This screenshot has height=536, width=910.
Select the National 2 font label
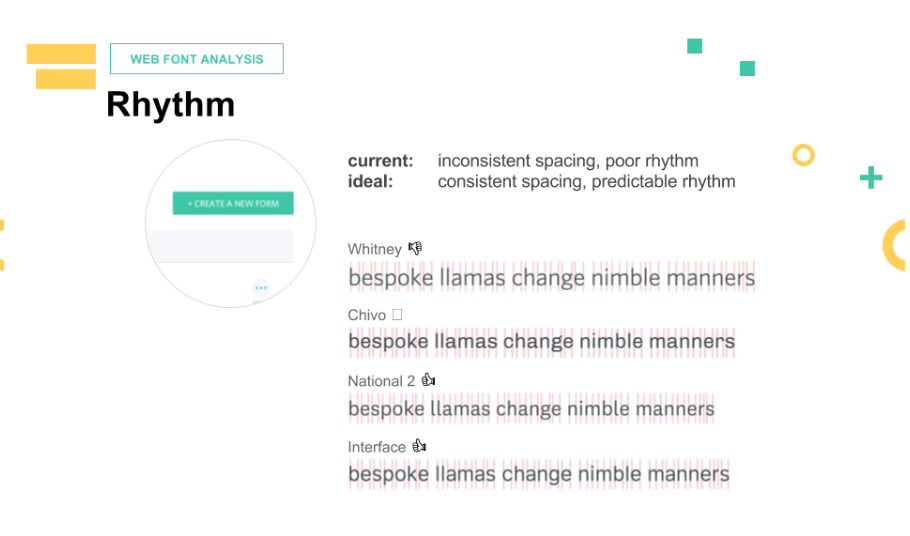[381, 381]
